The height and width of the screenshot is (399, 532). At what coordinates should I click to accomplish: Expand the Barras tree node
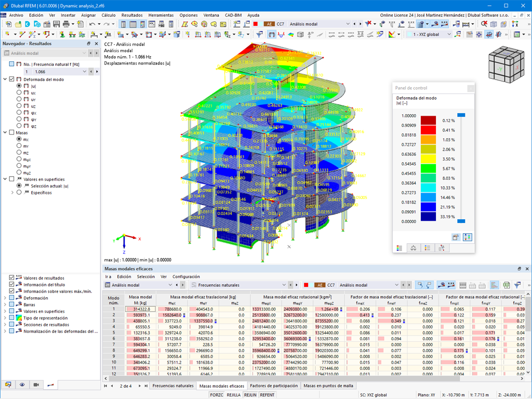[x=5, y=304]
